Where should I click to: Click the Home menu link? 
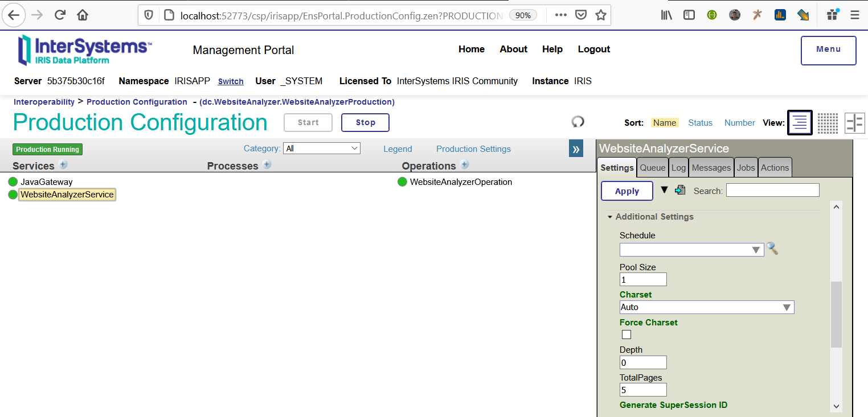[x=472, y=49]
